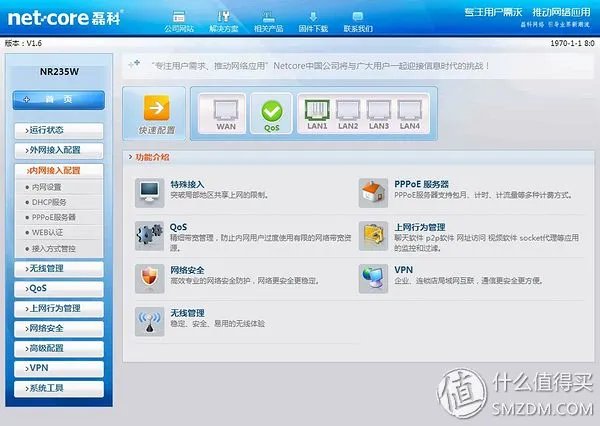This screenshot has width=600, height=426.
Task: Open the 固件下载 download icon
Action: coord(313,17)
